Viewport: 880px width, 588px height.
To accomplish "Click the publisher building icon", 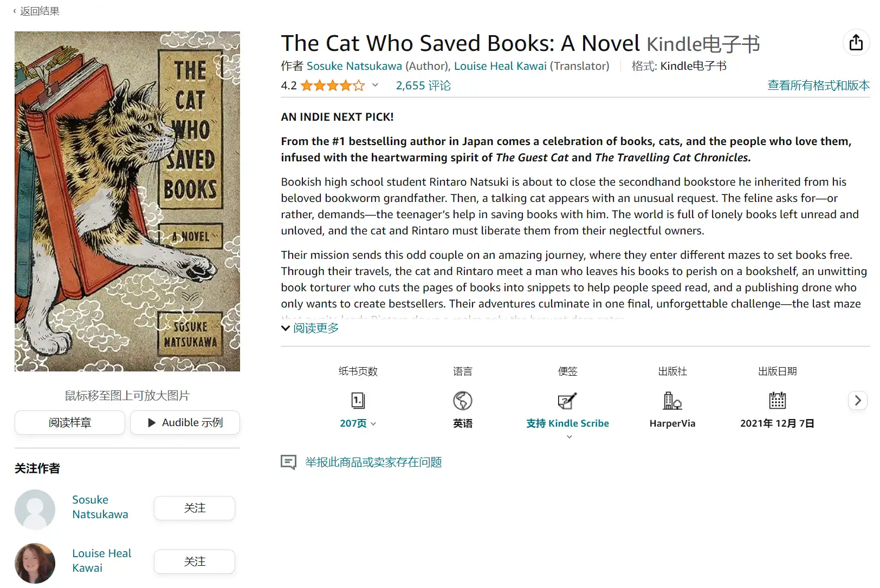I will click(x=672, y=401).
